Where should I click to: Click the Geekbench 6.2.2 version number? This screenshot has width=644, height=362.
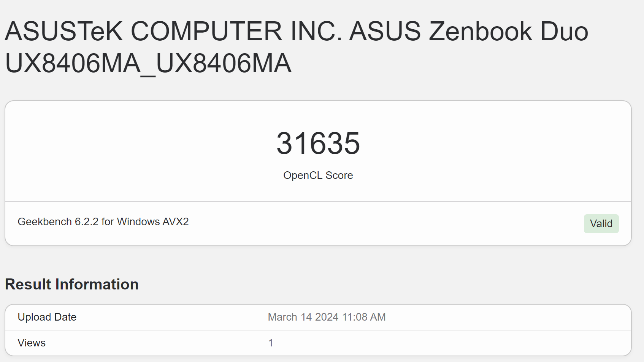coord(87,222)
